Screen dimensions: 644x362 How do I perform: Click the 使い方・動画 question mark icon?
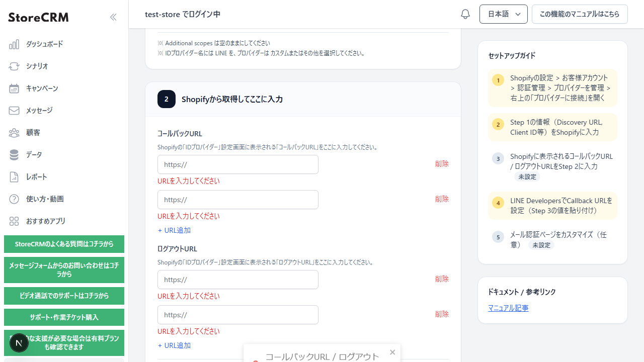click(14, 199)
